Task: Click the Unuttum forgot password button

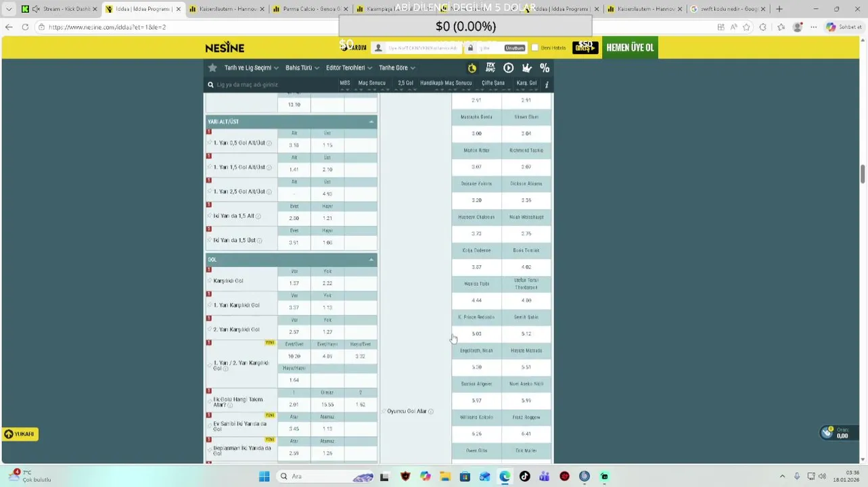Action: [x=514, y=48]
